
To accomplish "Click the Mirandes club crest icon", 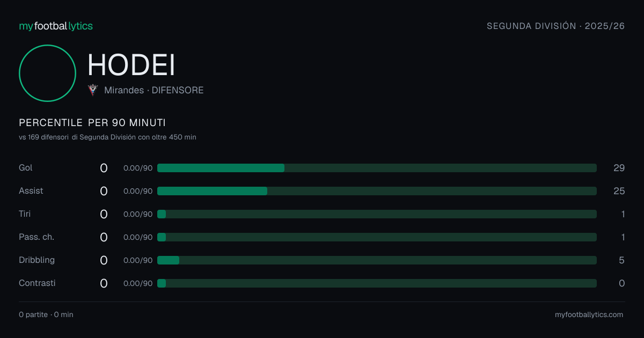I will point(93,90).
